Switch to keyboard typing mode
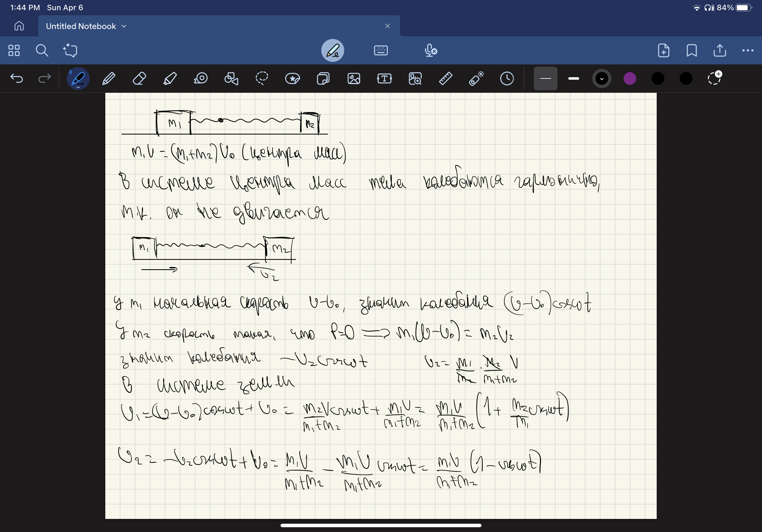 tap(381, 50)
